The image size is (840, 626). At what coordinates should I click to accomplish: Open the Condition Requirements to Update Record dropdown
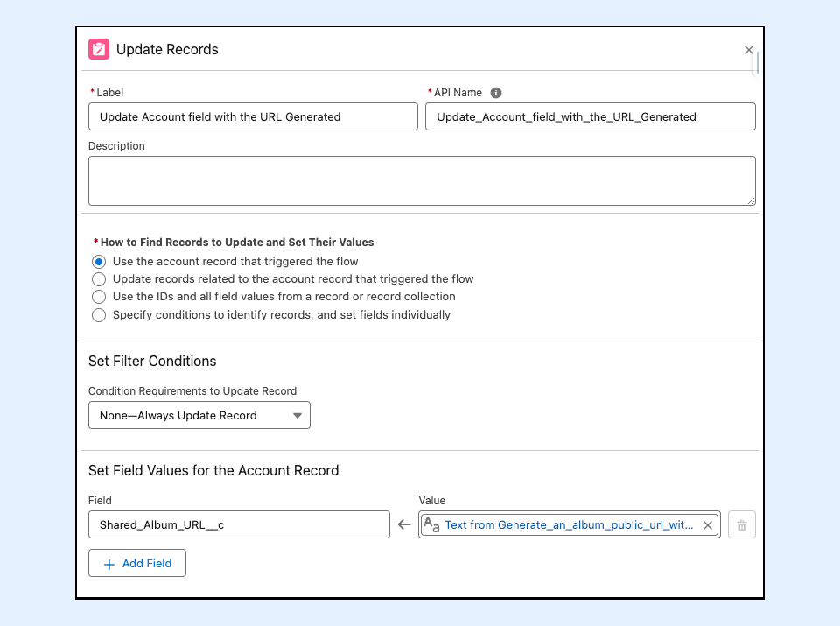pyautogui.click(x=199, y=415)
